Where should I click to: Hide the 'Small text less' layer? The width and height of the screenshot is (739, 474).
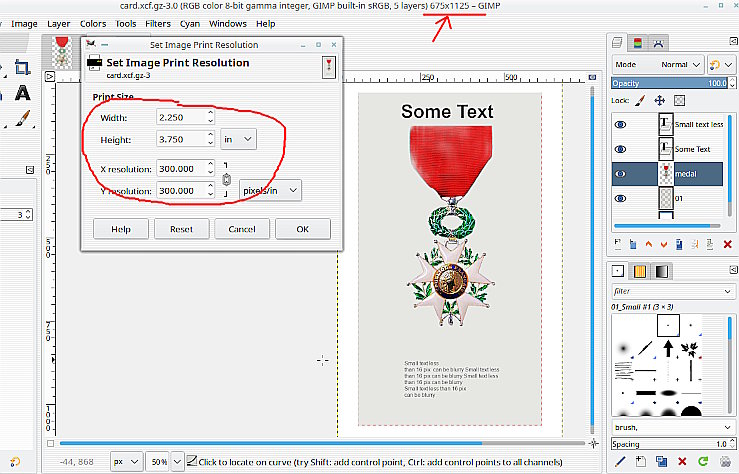coord(621,124)
